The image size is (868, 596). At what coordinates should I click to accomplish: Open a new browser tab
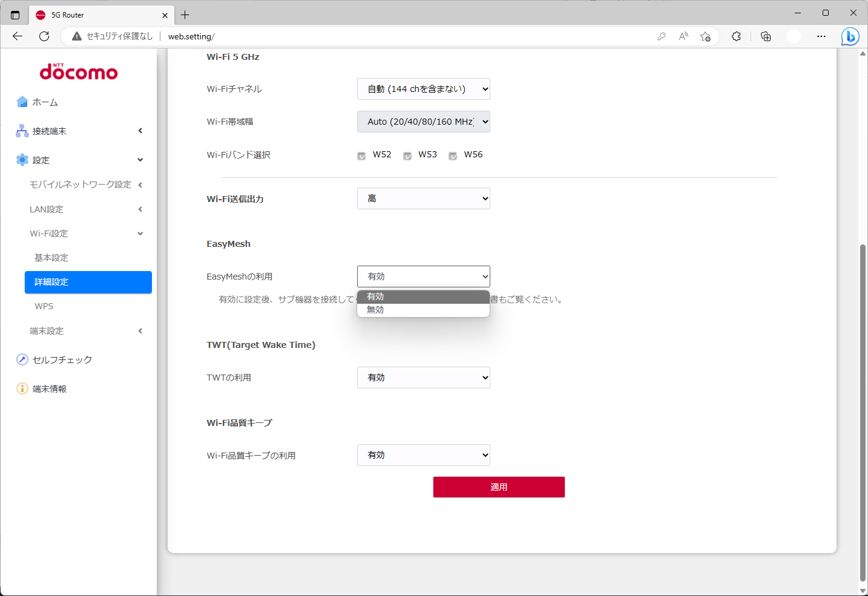185,15
